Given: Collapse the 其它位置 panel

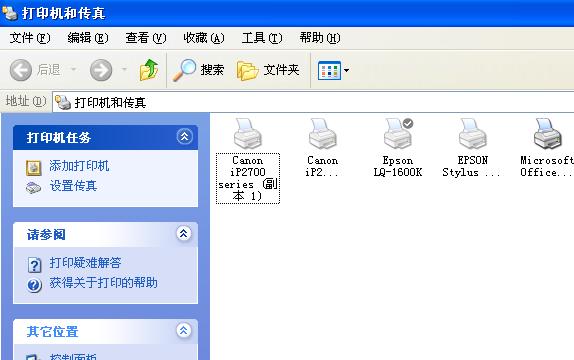Looking at the screenshot, I should pyautogui.click(x=183, y=330).
